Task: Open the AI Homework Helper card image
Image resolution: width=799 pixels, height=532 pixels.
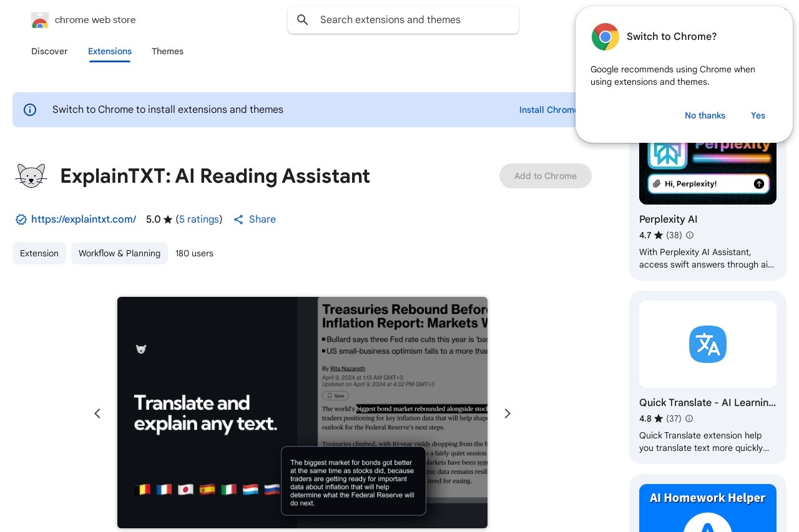Action: (x=708, y=508)
